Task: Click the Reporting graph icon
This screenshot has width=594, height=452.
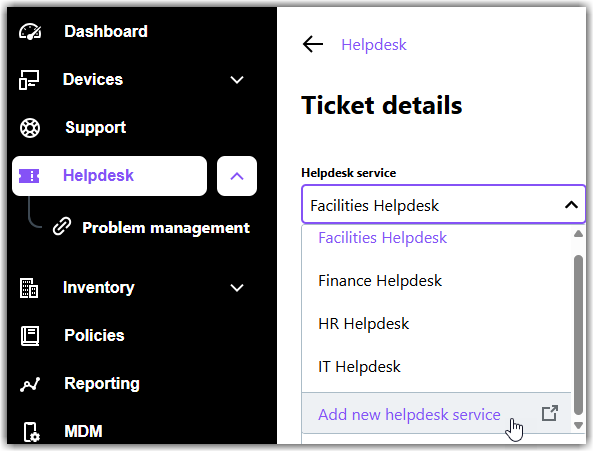Action: (30, 385)
